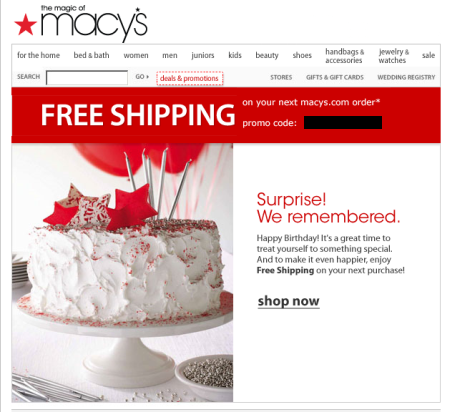Browse 'jewelry & watches'
Viewport: 450px width, 412px height.
coord(393,56)
